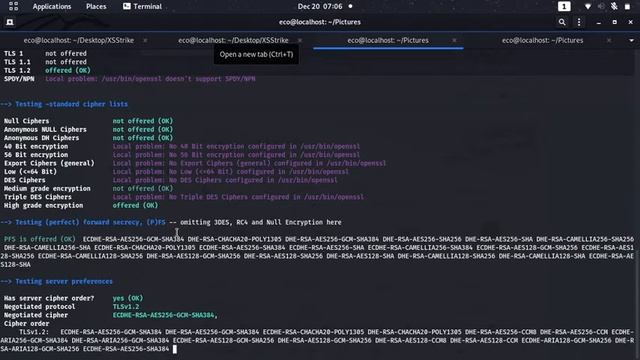Screen dimensions: 640x360
Task: Click 'High grade encryption' text
Action: [x=43, y=205]
